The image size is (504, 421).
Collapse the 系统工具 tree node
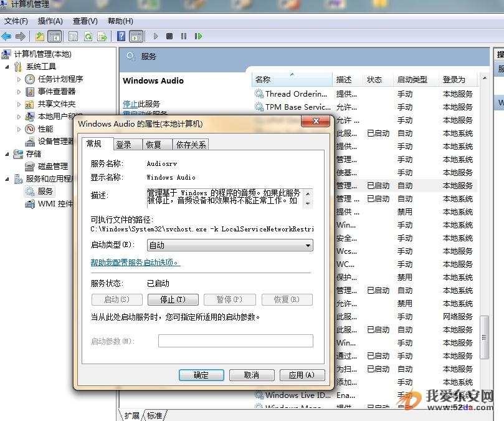point(7,67)
